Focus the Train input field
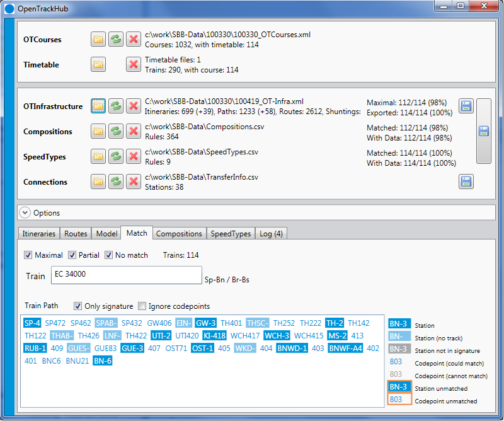 tap(127, 275)
